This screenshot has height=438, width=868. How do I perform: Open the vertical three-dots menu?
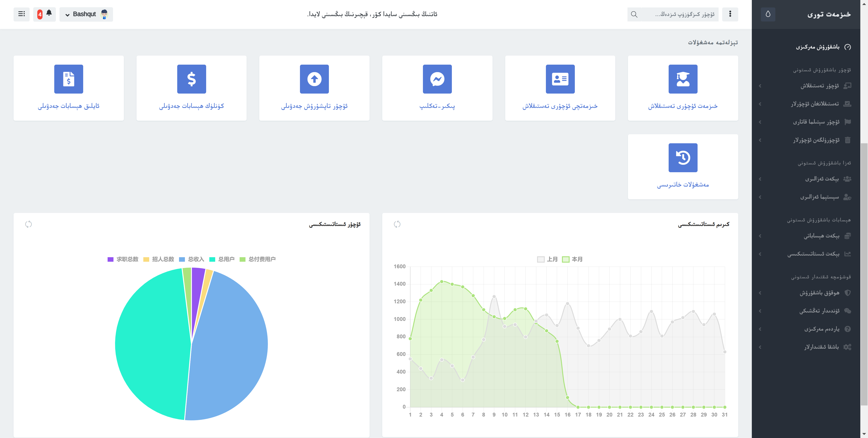tap(730, 14)
